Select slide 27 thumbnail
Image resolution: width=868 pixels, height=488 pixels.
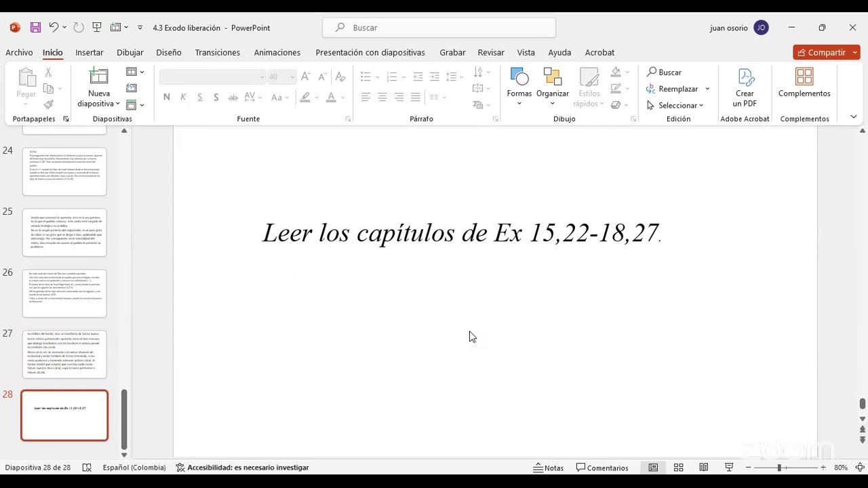pyautogui.click(x=64, y=354)
